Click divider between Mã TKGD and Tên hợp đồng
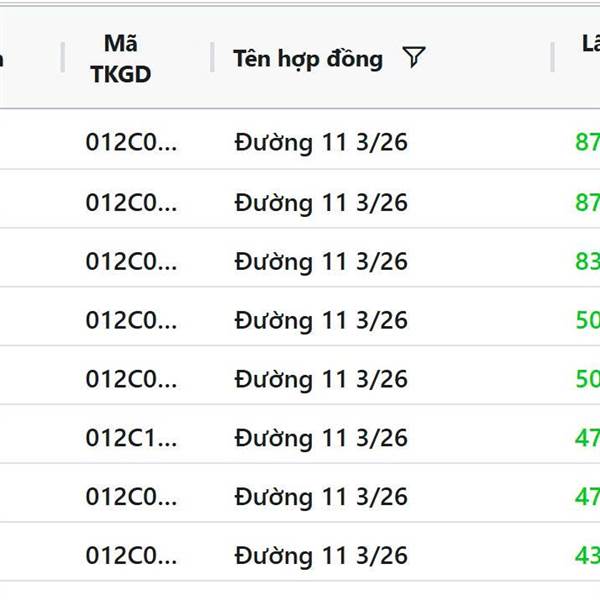Image resolution: width=600 pixels, height=600 pixels. click(212, 58)
